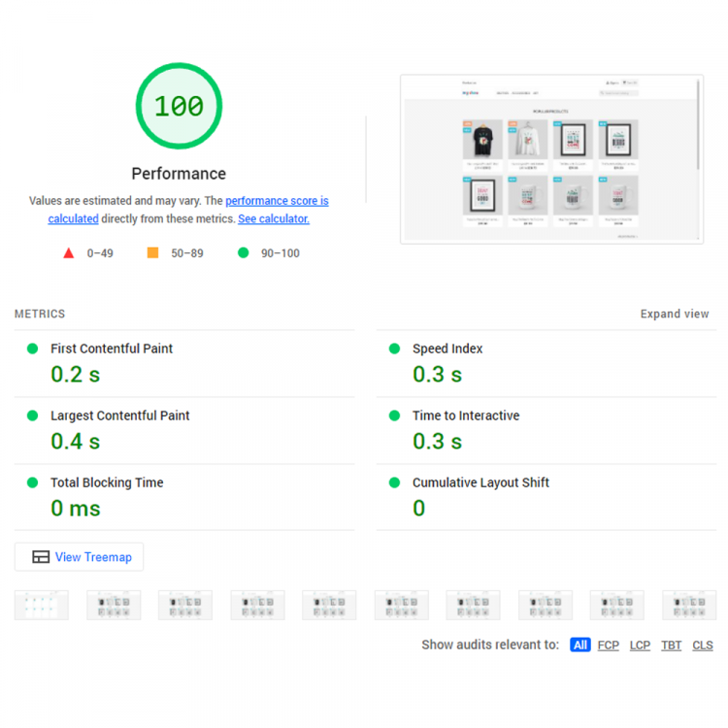Click the performance score 100 gauge
The width and height of the screenshot is (728, 728).
(x=179, y=106)
